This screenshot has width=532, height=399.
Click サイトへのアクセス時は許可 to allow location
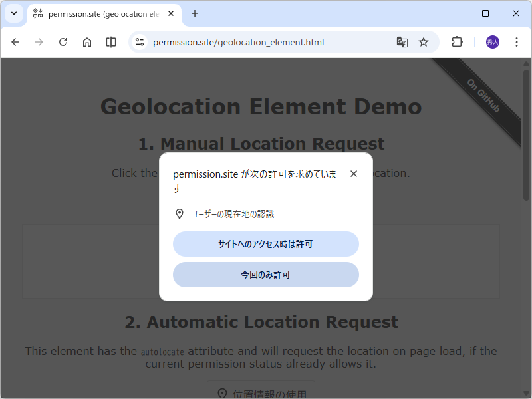265,244
